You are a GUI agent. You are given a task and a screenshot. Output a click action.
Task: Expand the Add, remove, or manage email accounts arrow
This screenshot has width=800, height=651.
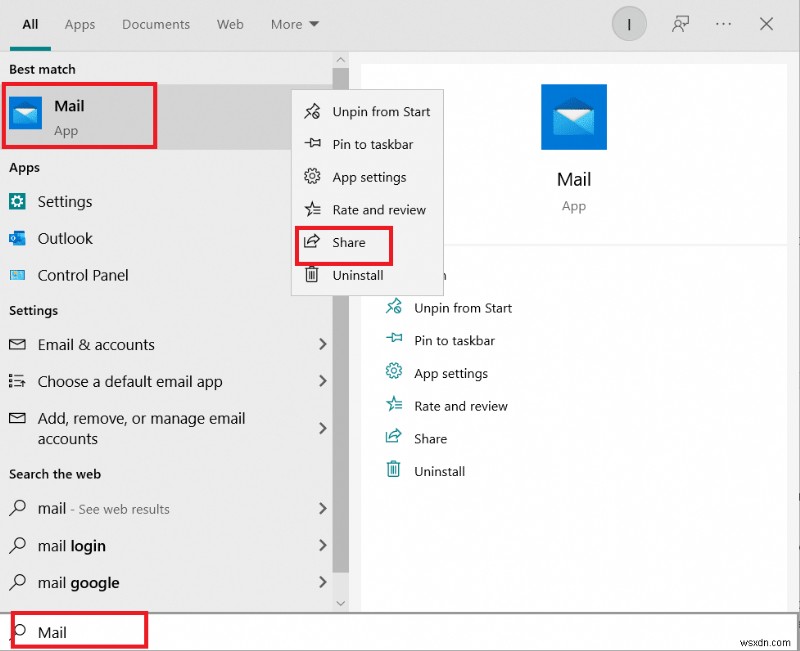point(322,428)
